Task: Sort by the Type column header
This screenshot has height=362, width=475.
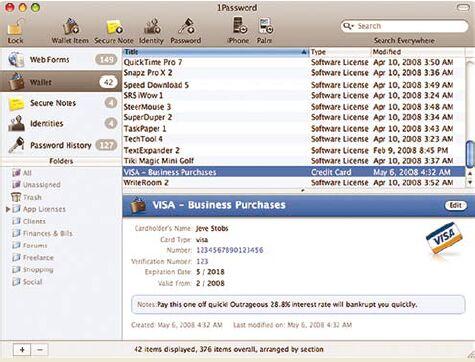Action: click(340, 52)
